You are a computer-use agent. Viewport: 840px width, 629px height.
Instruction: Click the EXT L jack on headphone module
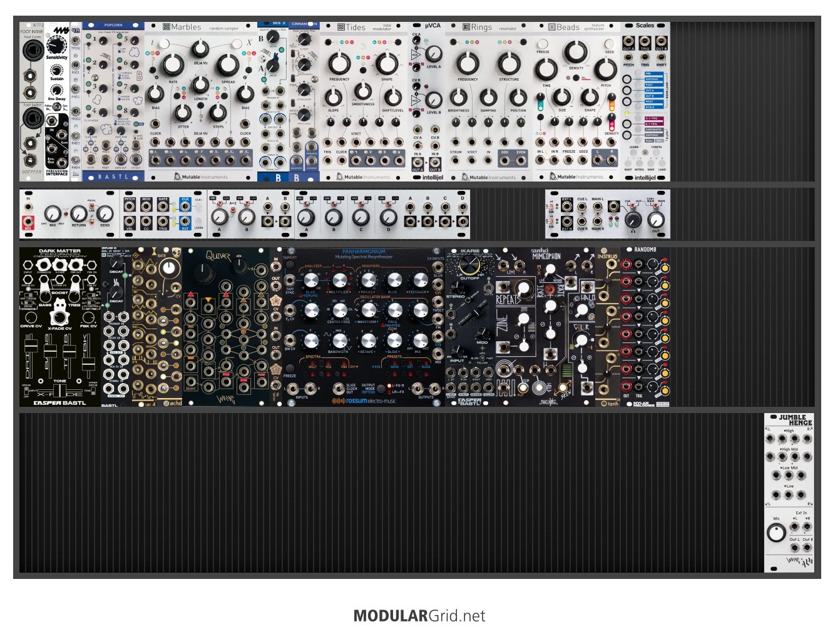(x=566, y=206)
